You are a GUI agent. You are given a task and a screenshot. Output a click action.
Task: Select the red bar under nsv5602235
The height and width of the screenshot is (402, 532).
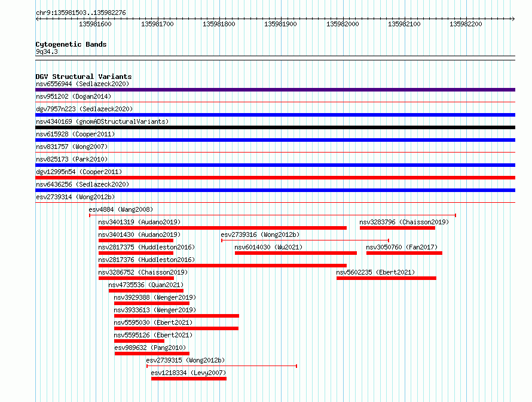pos(386,278)
